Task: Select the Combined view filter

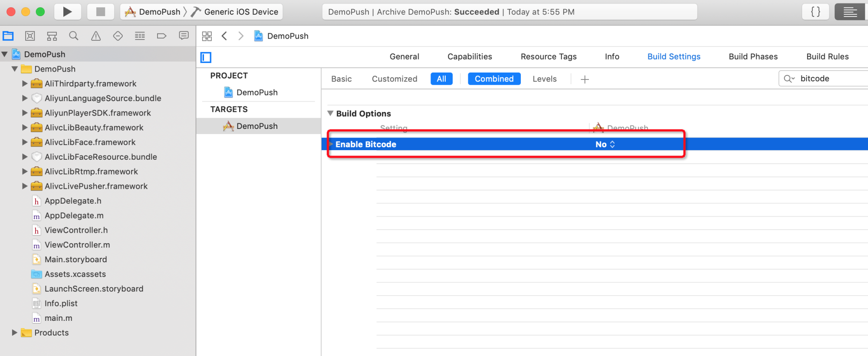Action: [494, 79]
